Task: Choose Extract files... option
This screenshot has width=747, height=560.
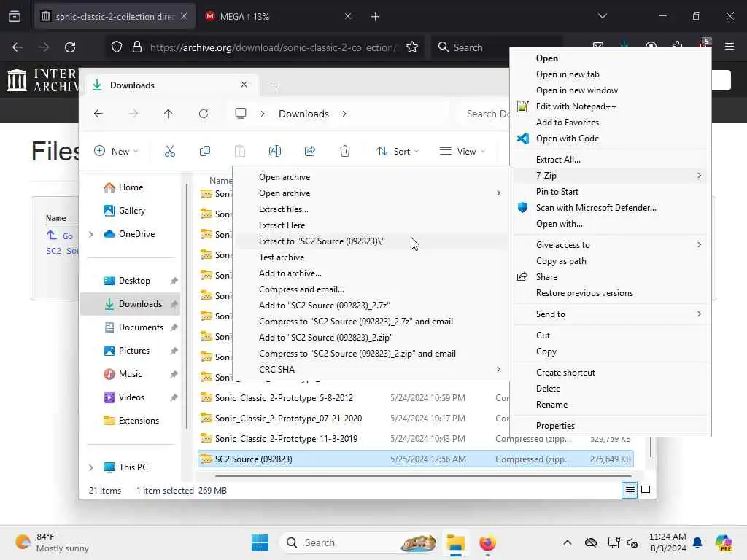Action: tap(371, 209)
